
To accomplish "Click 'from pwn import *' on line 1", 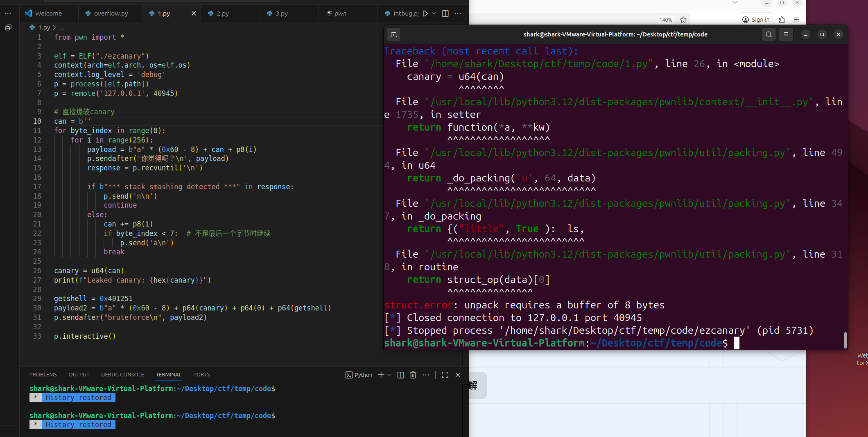I will pyautogui.click(x=89, y=37).
